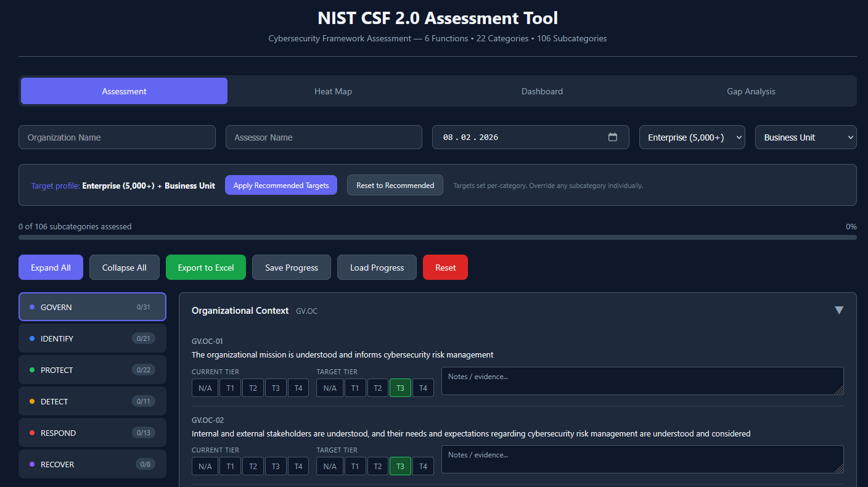Open the calendar picker icon in date field

pyautogui.click(x=612, y=137)
